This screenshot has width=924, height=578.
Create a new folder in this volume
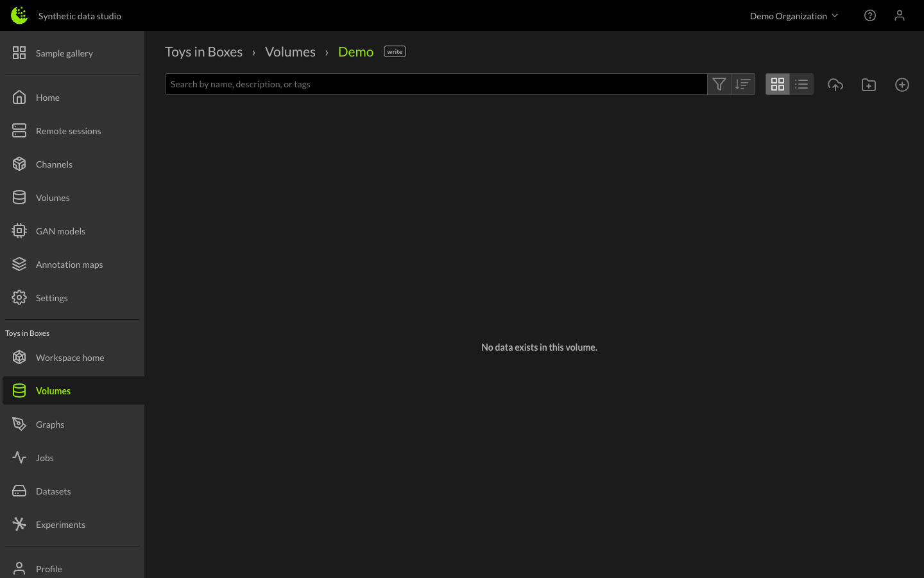(x=868, y=84)
